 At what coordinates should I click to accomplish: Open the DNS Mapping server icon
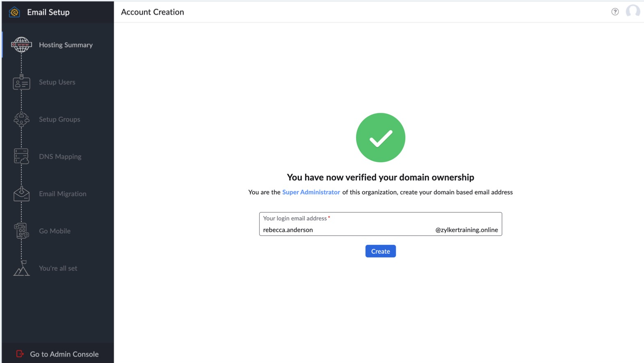(x=21, y=156)
